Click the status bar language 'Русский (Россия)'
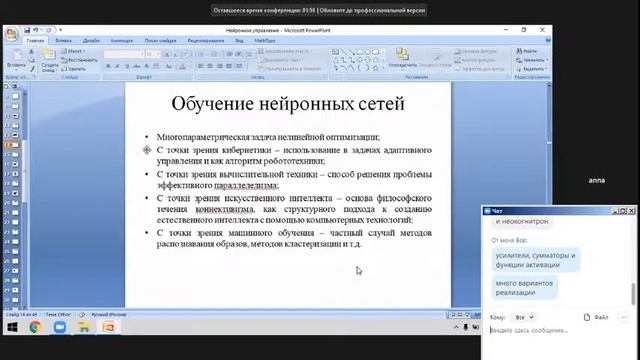Viewport: 640px width, 360px height. pyautogui.click(x=109, y=315)
